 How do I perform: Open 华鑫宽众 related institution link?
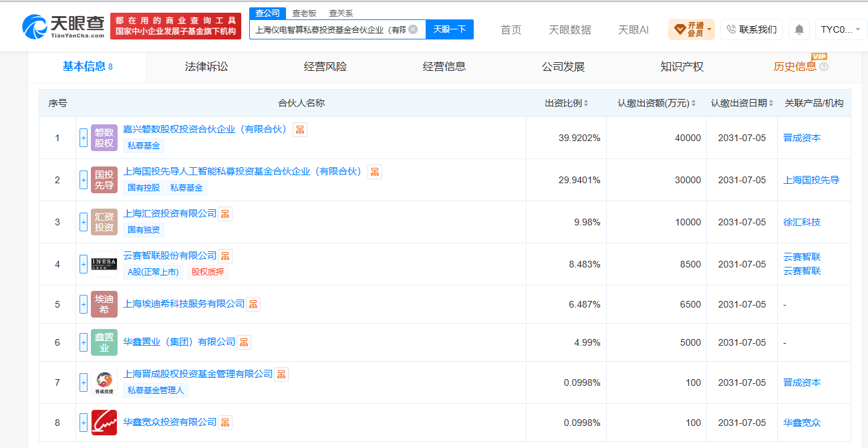[802, 423]
